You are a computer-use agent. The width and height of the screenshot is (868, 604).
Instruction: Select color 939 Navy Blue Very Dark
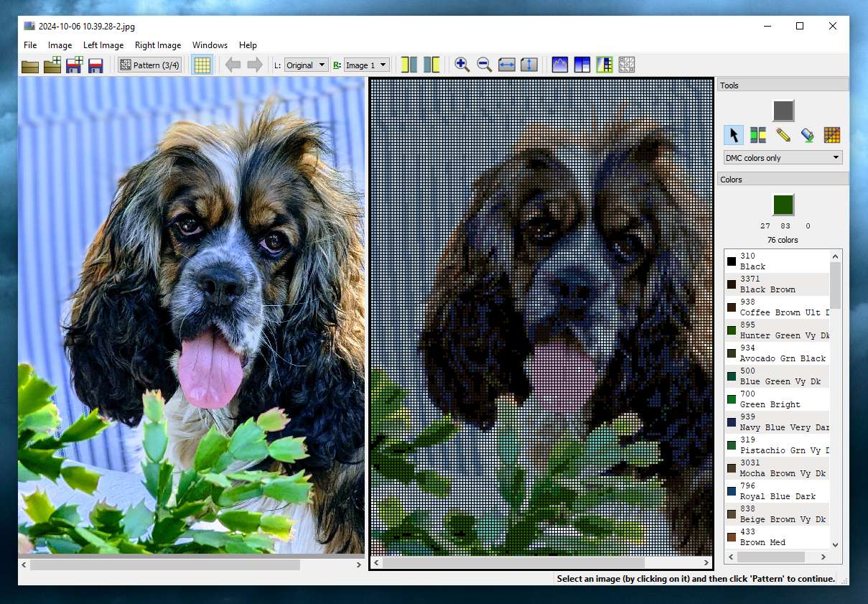777,422
